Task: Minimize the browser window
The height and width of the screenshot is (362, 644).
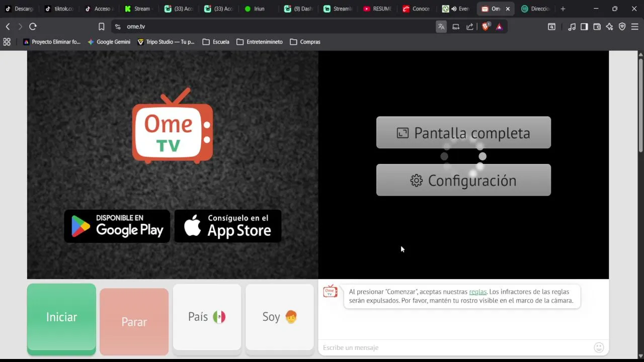Action: pos(596,9)
